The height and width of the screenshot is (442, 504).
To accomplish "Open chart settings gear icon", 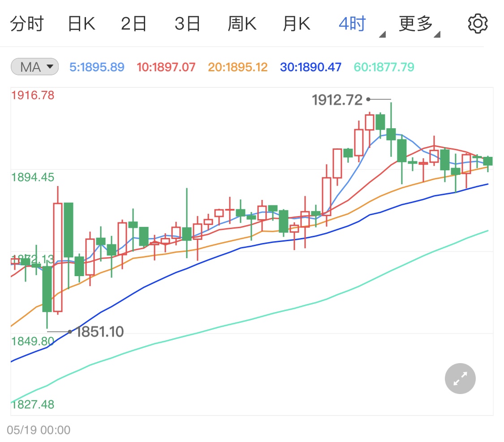I will [x=478, y=23].
